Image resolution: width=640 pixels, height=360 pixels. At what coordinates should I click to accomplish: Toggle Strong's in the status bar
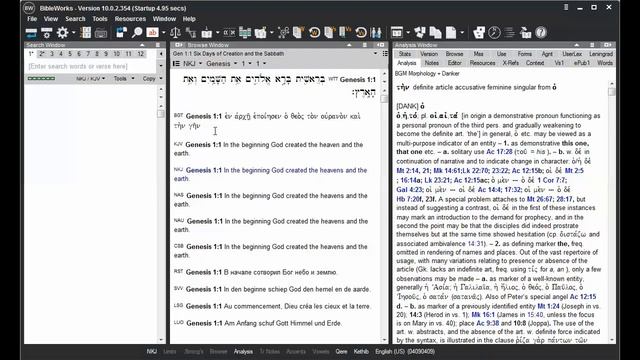pyautogui.click(x=193, y=351)
